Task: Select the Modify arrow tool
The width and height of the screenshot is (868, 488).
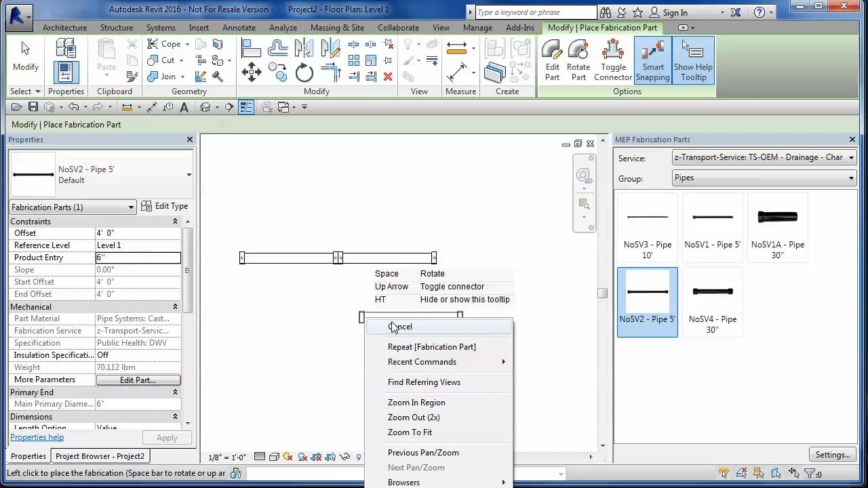Action: [x=26, y=56]
